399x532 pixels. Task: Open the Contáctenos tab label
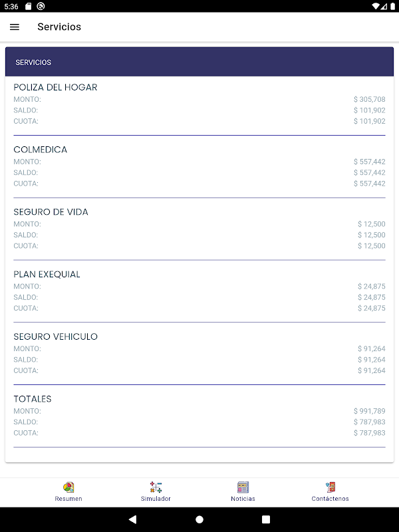[x=330, y=498]
